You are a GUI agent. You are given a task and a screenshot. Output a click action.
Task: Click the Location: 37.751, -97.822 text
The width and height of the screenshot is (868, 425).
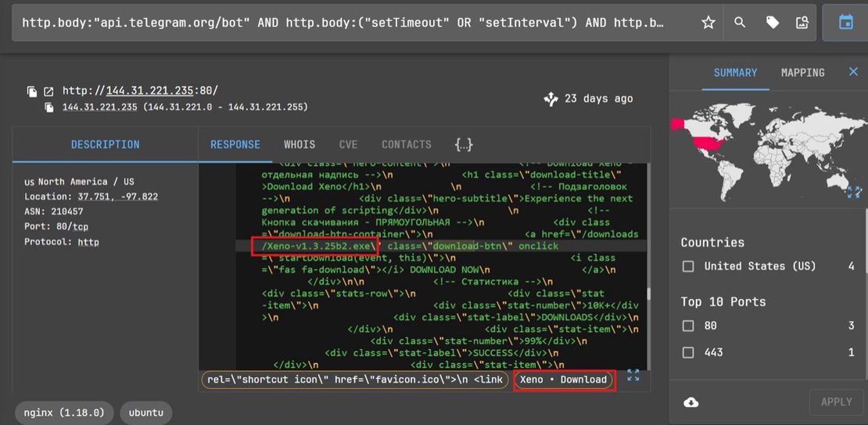click(91, 196)
